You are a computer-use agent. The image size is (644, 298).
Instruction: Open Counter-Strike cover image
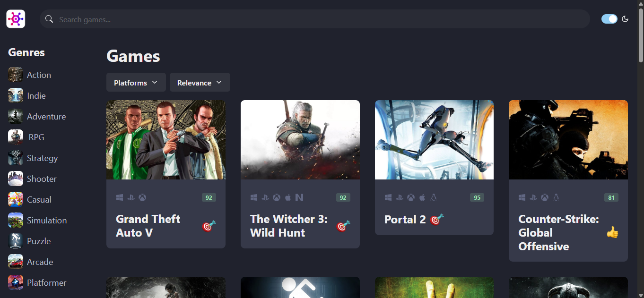[568, 140]
